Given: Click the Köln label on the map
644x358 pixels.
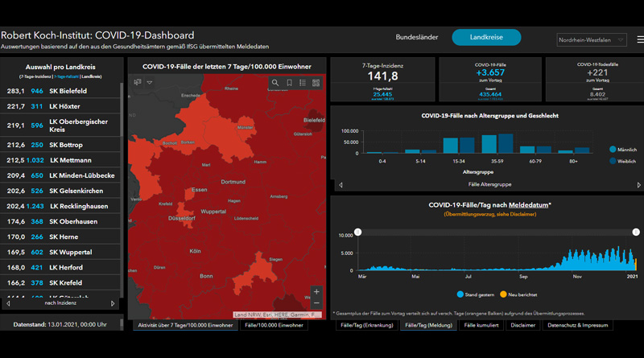Looking at the screenshot, I should coord(195,251).
